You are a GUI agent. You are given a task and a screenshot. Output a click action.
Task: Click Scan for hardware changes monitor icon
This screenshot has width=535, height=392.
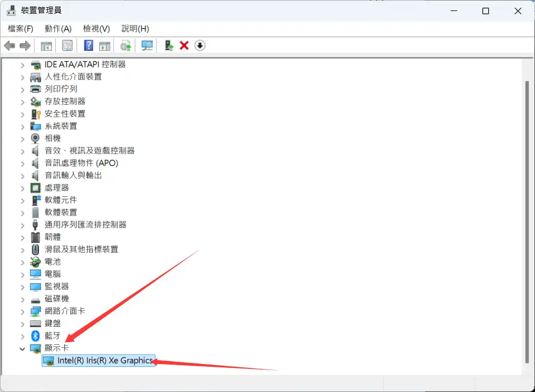[x=147, y=46]
